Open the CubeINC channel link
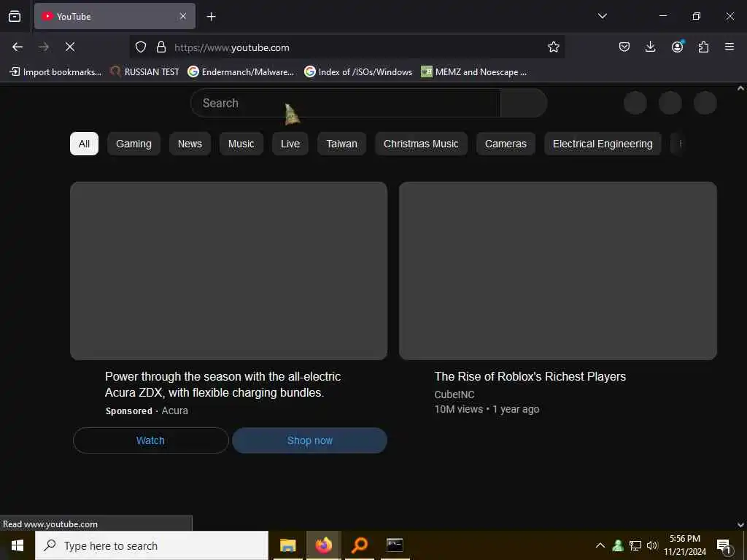Image resolution: width=747 pixels, height=560 pixels. [454, 394]
